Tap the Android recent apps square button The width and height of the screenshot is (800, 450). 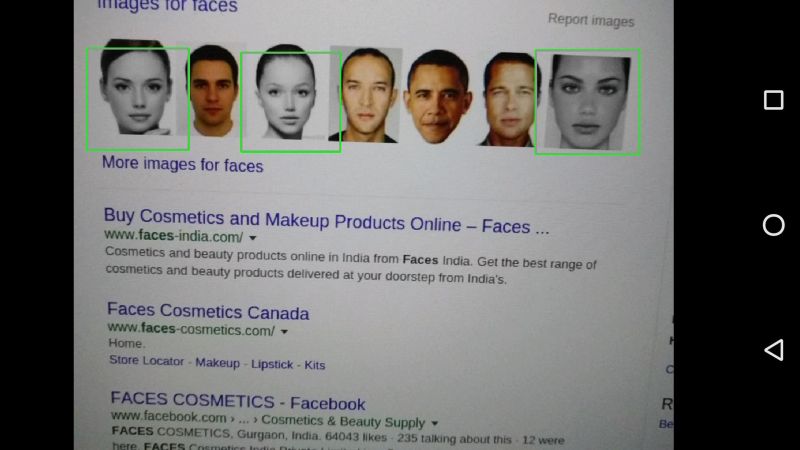773,100
